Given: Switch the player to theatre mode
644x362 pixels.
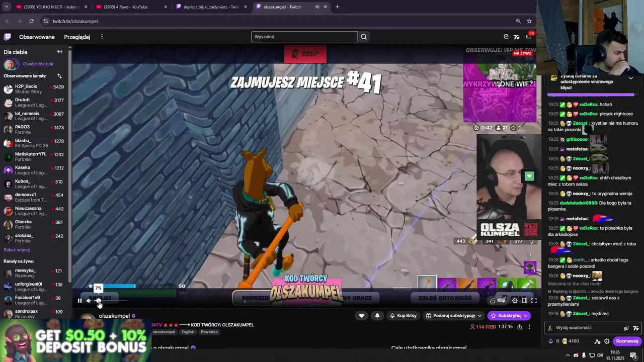Looking at the screenshot, I should click(x=524, y=301).
